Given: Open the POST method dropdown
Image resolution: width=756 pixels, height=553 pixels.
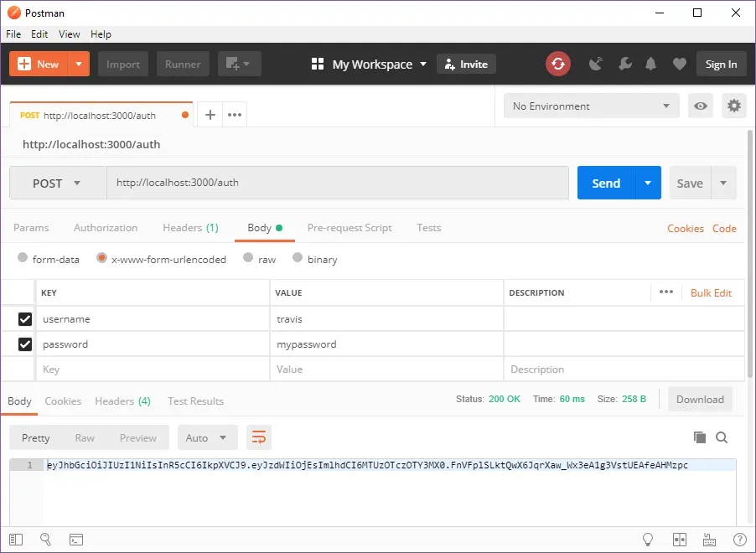Looking at the screenshot, I should [x=57, y=183].
